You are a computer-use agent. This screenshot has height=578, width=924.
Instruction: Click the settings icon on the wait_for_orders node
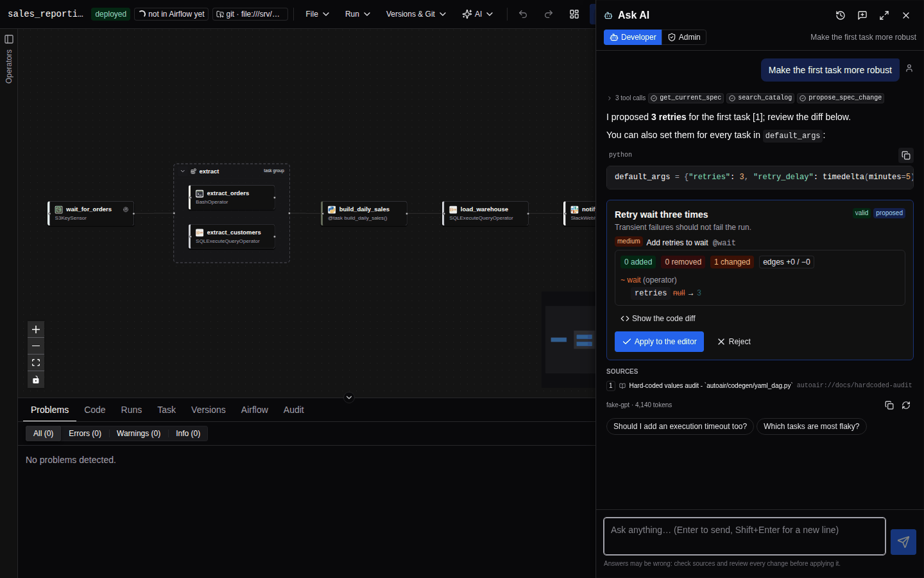click(126, 209)
